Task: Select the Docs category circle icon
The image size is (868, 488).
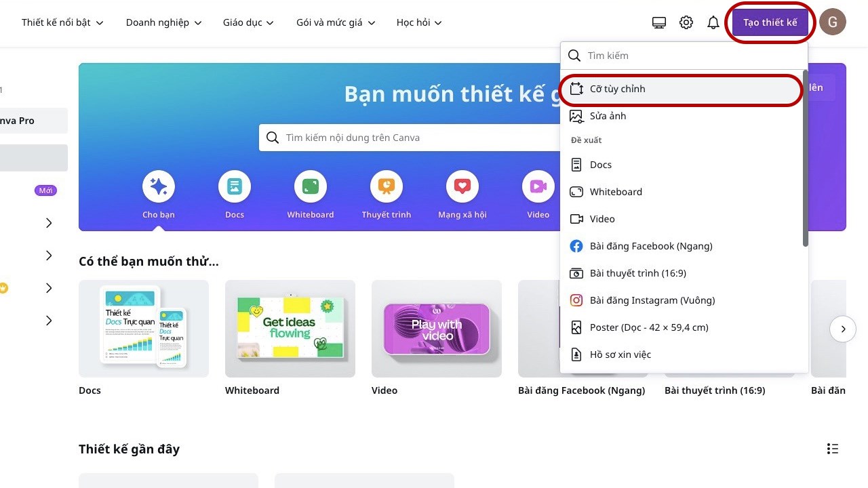Action: (x=235, y=186)
